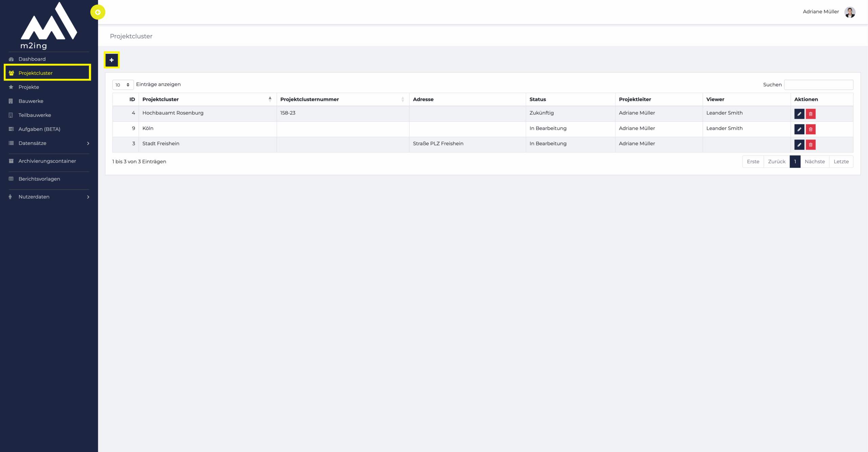Go to Bauwerke menu item

point(31,101)
